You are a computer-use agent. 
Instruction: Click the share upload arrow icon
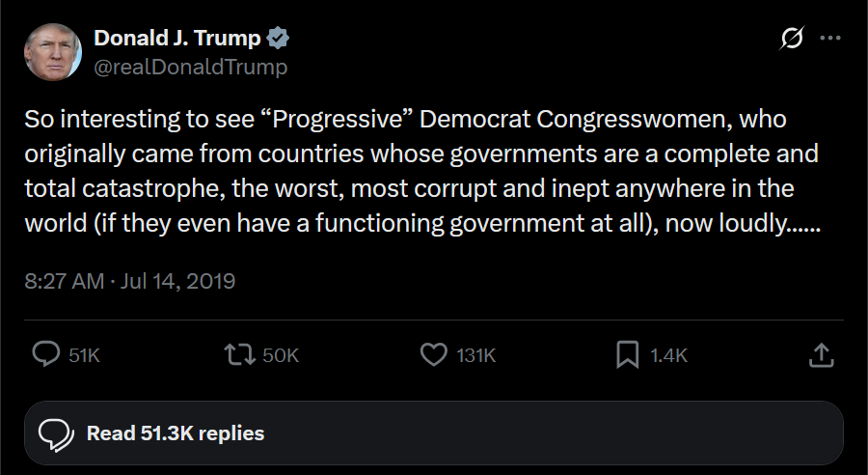point(820,355)
